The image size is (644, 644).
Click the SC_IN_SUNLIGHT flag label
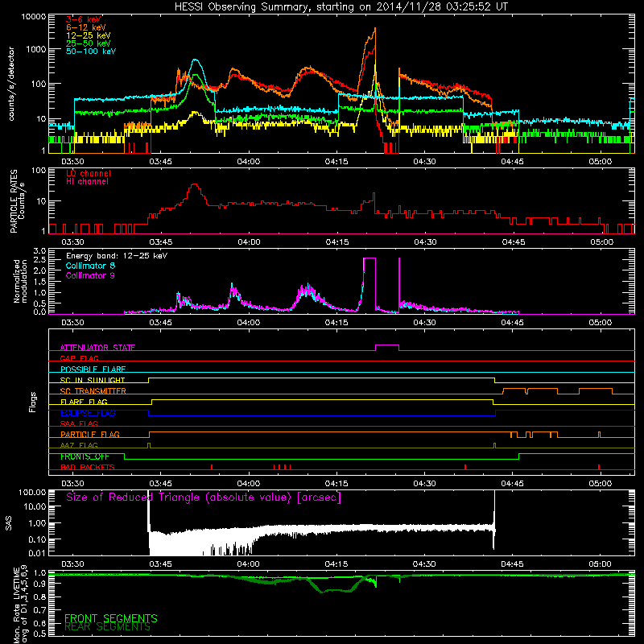tap(93, 380)
